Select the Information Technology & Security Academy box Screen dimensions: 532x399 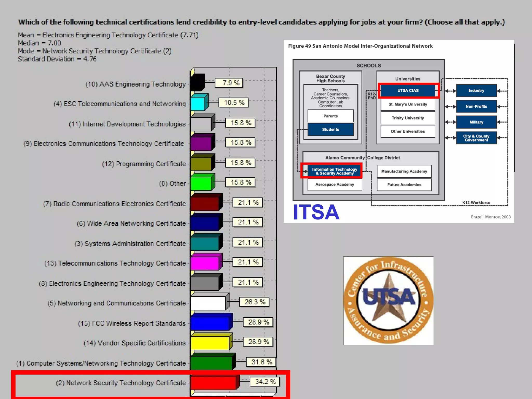(334, 171)
